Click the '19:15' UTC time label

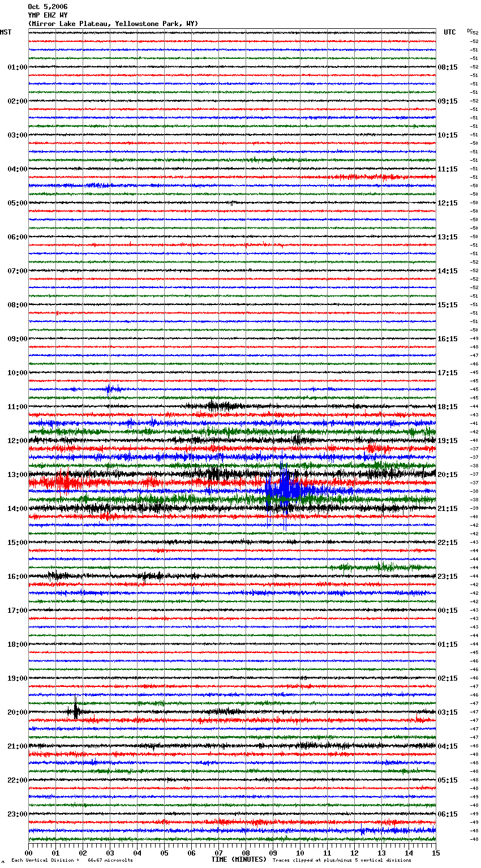[448, 441]
